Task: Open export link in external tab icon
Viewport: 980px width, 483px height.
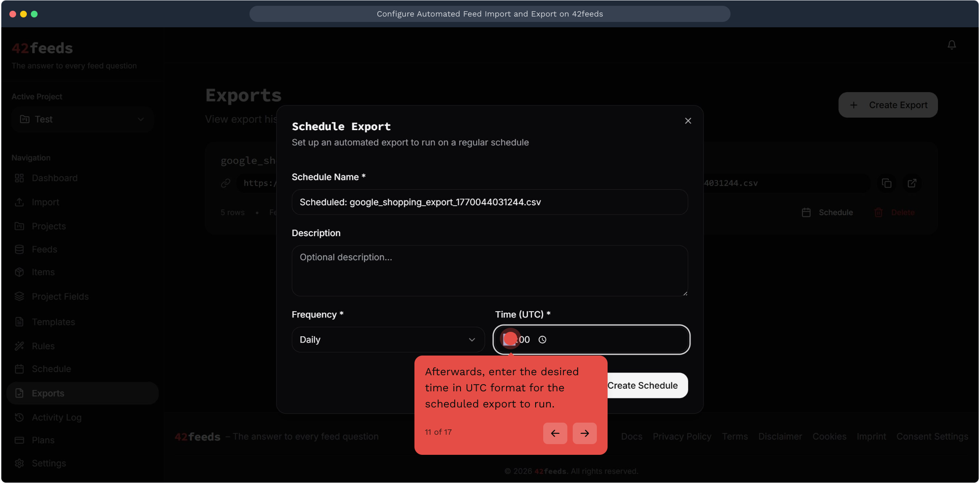Action: tap(912, 183)
